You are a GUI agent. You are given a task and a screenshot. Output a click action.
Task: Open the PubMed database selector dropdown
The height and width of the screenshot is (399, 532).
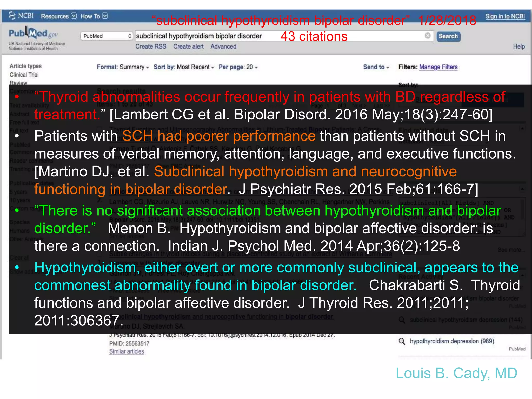click(107, 36)
